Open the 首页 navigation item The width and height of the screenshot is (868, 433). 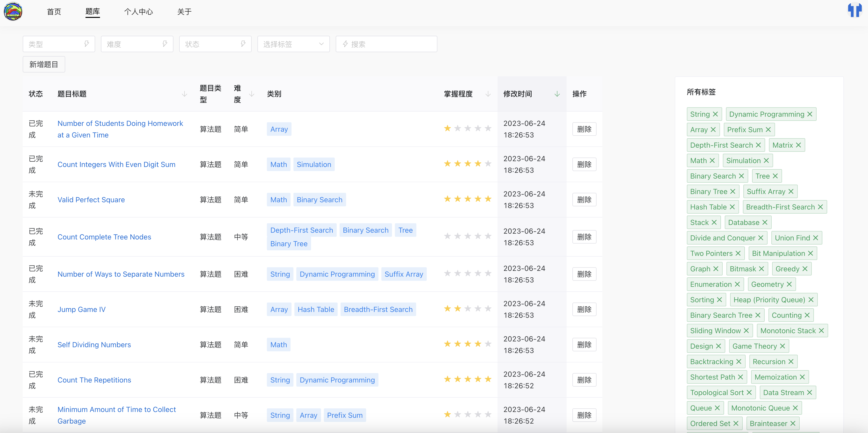click(x=54, y=12)
